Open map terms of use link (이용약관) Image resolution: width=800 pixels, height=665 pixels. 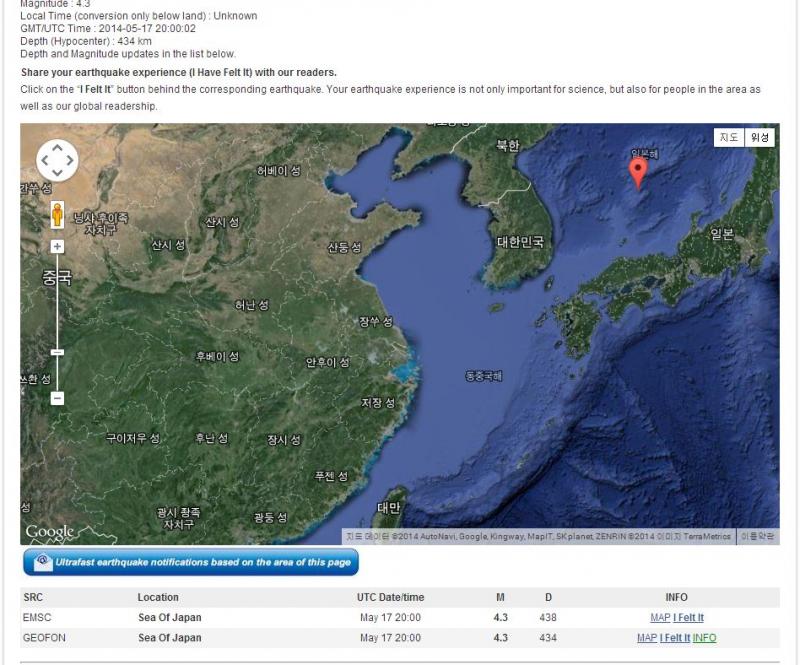pos(757,537)
